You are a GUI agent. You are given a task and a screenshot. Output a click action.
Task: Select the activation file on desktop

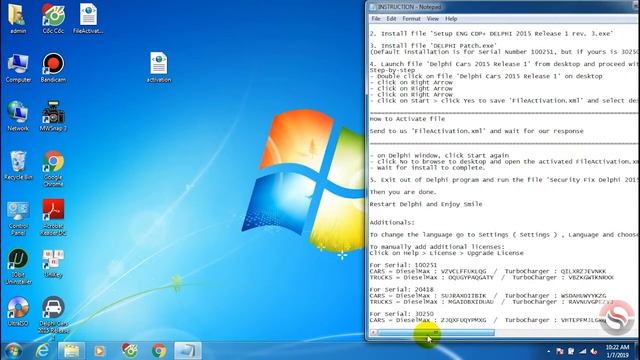159,67
